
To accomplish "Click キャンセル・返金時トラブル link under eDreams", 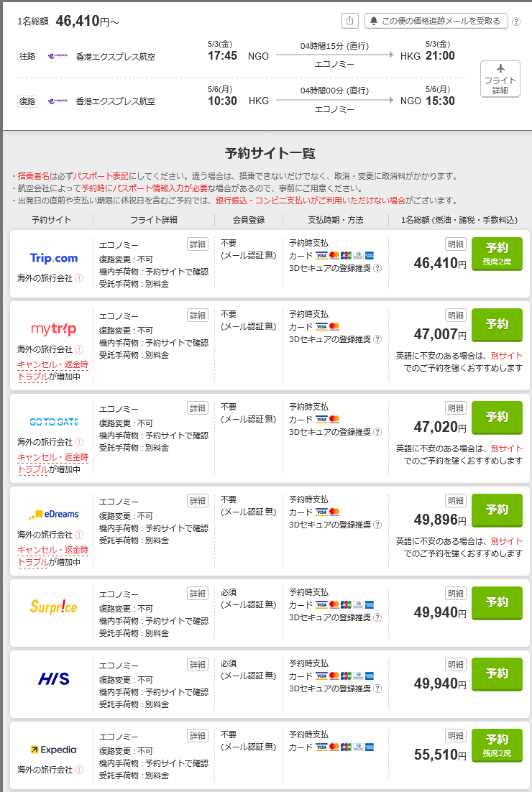I will (x=52, y=556).
